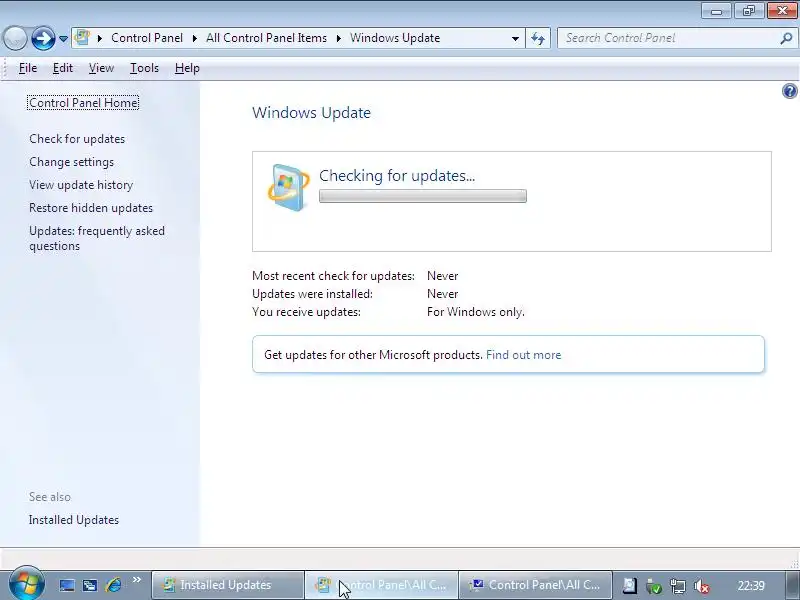Select the All Control Panel Items breadcrumb
This screenshot has width=800, height=600.
click(266, 38)
